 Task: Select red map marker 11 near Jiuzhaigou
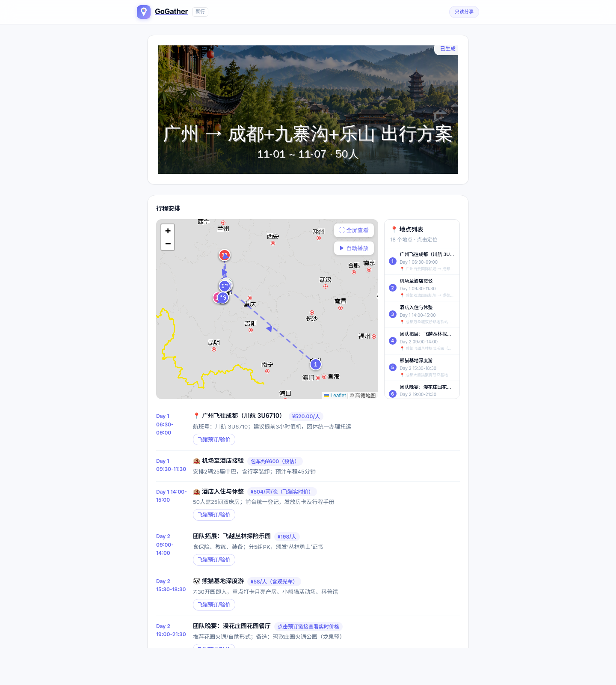(x=225, y=255)
